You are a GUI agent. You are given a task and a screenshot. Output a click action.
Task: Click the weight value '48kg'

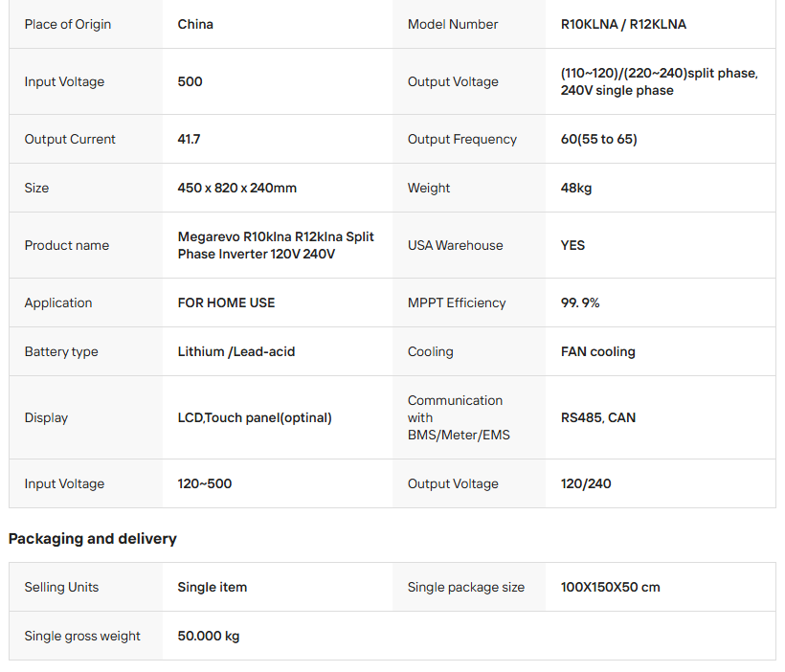tap(576, 188)
